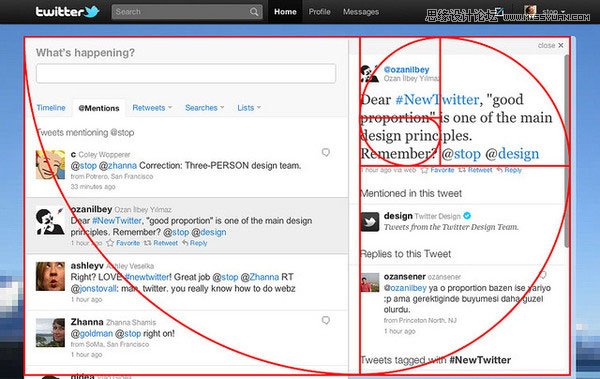Click Zhanna's avatar
Image resolution: width=600 pixels, height=379 pixels.
[50, 333]
